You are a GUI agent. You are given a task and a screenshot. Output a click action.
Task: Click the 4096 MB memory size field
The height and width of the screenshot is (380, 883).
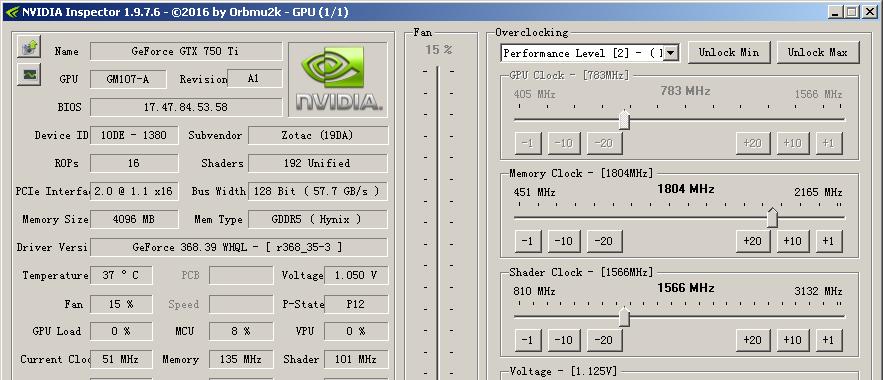[x=134, y=219]
